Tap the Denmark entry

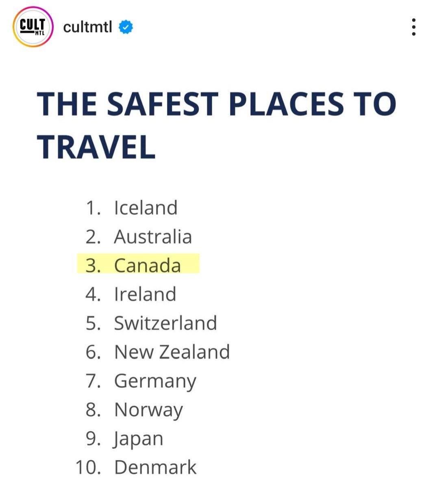(155, 467)
